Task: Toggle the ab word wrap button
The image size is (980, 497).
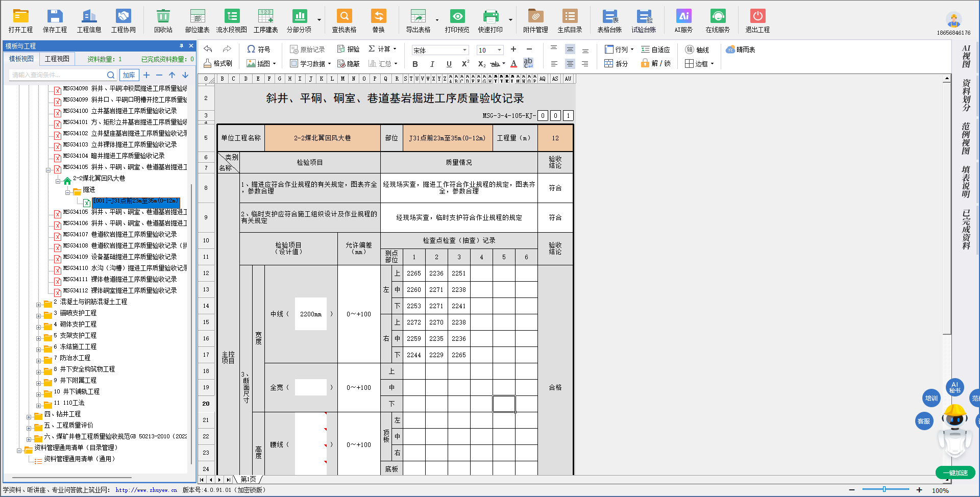Action: pyautogui.click(x=528, y=63)
